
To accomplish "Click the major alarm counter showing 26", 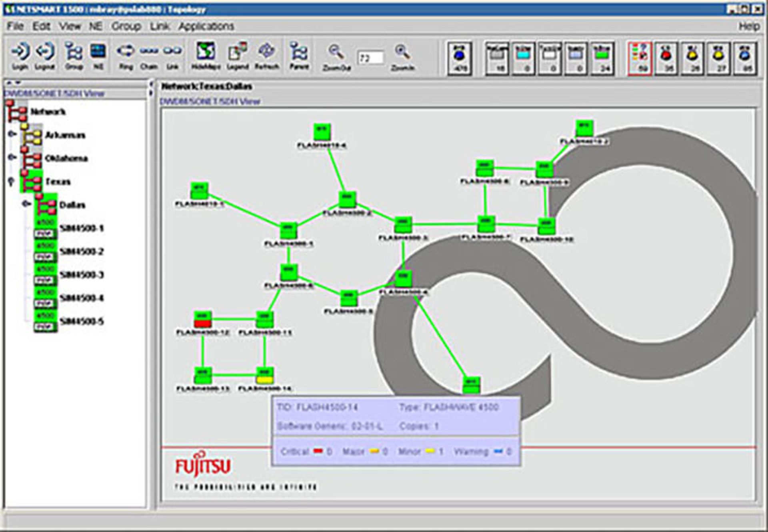I will 692,58.
